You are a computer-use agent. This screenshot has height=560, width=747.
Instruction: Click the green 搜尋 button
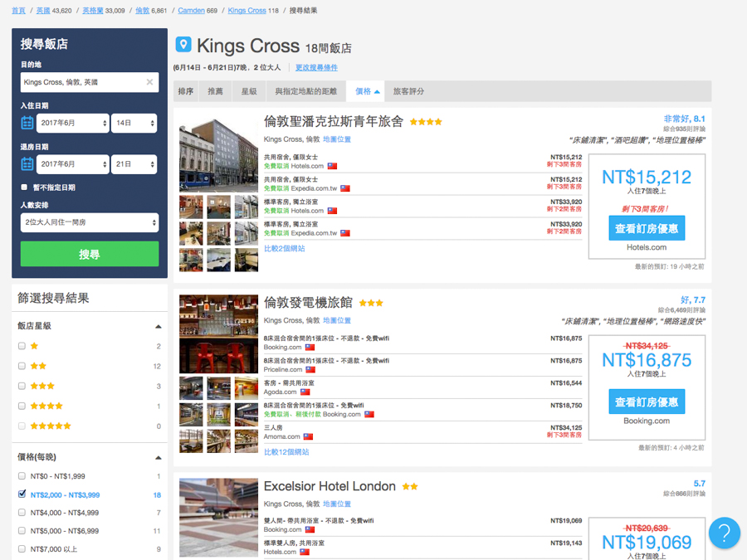(90, 254)
